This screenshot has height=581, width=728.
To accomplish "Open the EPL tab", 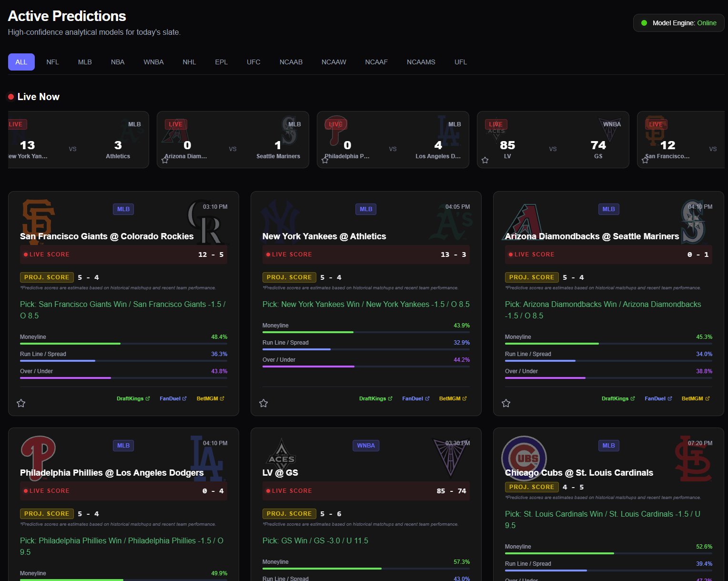I will click(222, 62).
